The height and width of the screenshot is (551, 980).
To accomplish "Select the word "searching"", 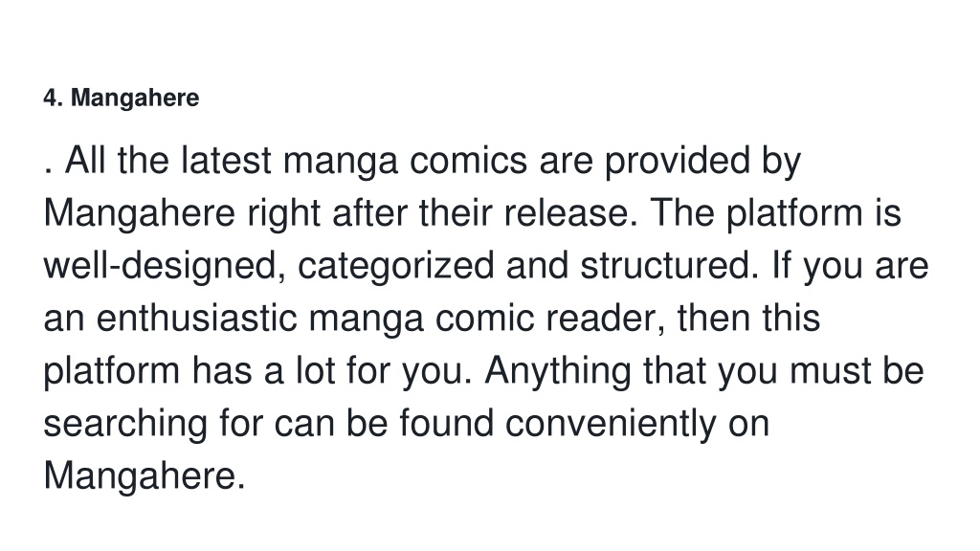I will (x=125, y=425).
